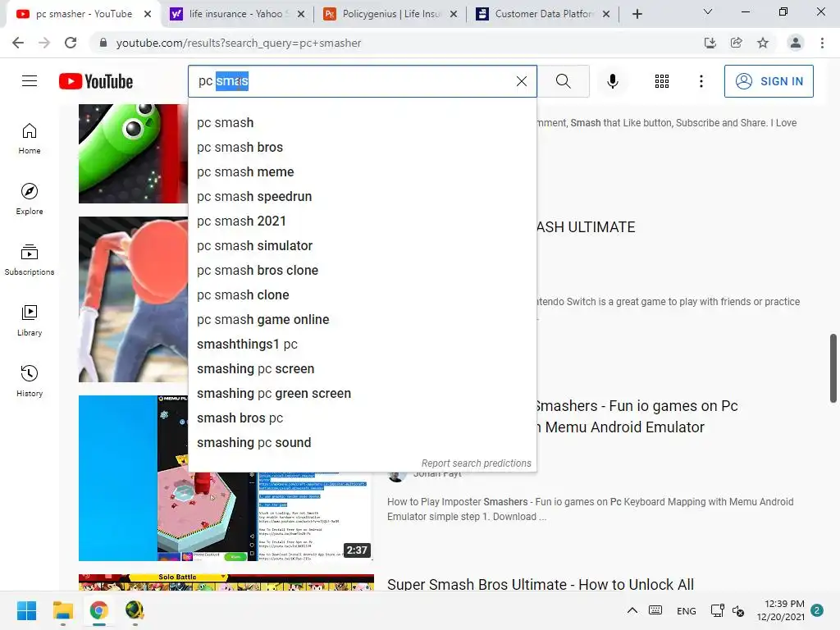This screenshot has height=630, width=840.
Task: Share this page icon
Action: click(x=736, y=43)
